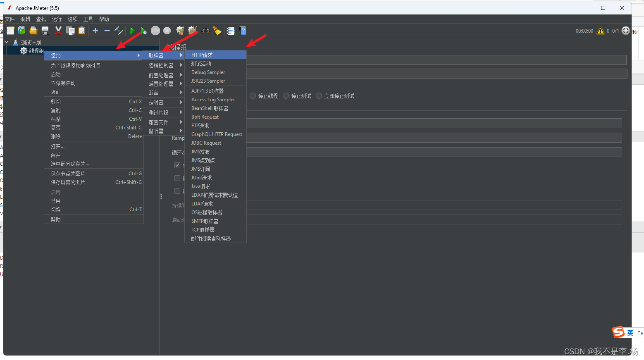This screenshot has height=360, width=644.
Task: Uncheck the checked Same user checkbox
Action: point(177,165)
